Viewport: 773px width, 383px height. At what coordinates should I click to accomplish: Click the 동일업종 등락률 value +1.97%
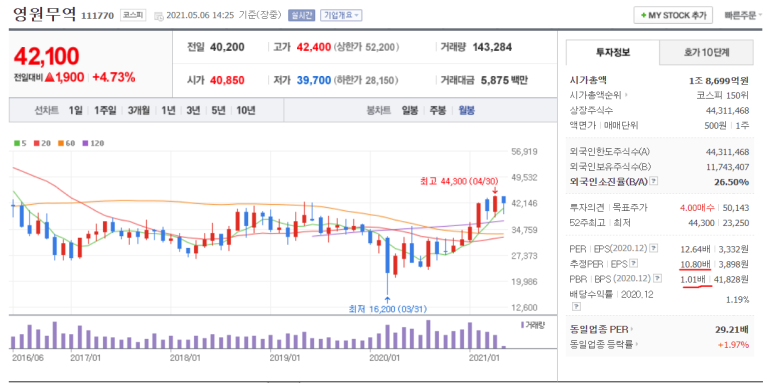tap(735, 344)
